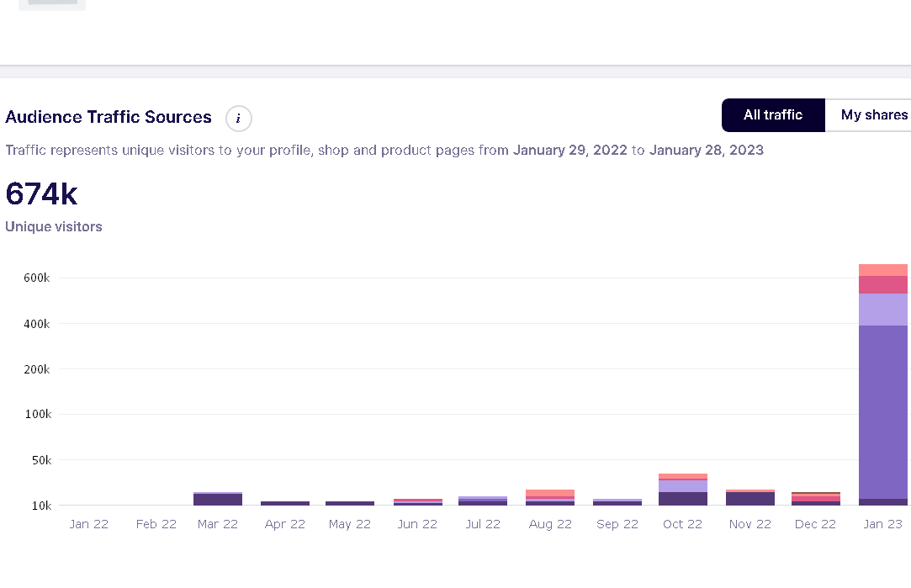This screenshot has width=911, height=588.
Task: Click the Oct 22 stacked bar
Action: pos(682,492)
